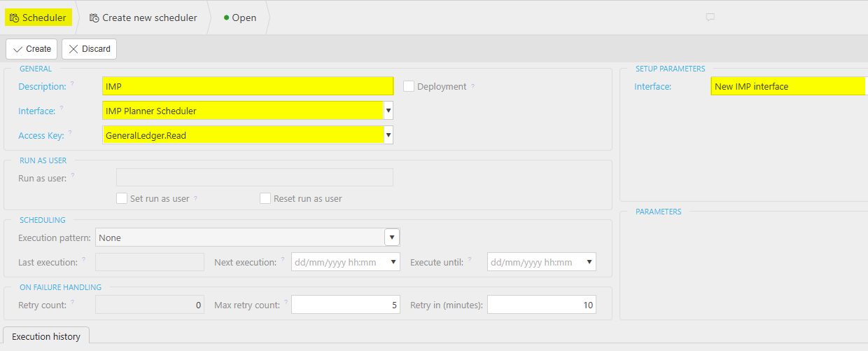Tick the Set run as user checkbox
This screenshot has width=868, height=351.
(122, 198)
